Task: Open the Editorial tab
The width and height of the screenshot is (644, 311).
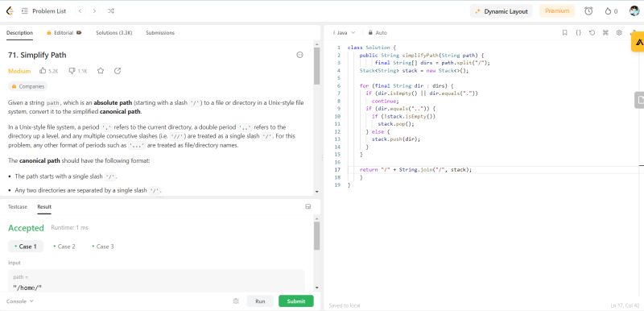Action: point(64,33)
